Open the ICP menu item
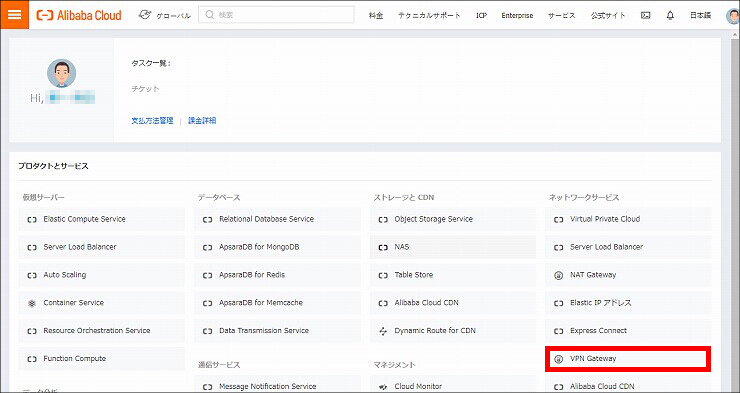This screenshot has height=393, width=740. pos(481,16)
